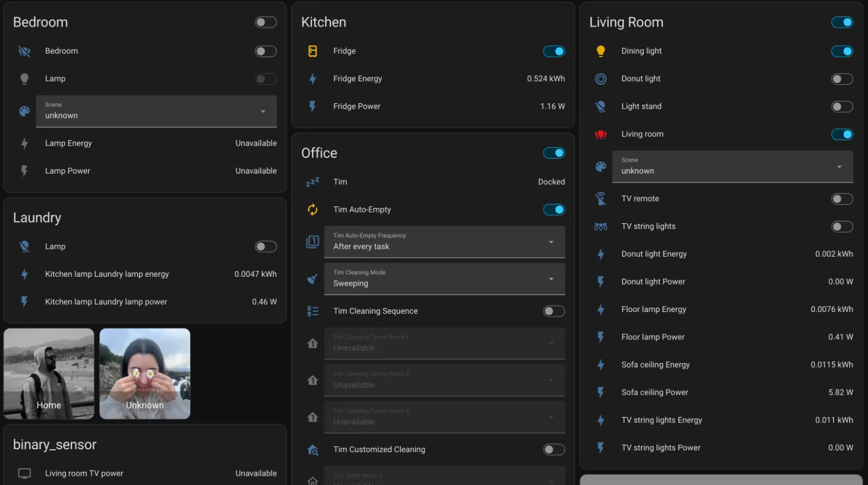Click the broom icon for Tim Cleaning Mode
This screenshot has width=868, height=485.
tap(312, 279)
